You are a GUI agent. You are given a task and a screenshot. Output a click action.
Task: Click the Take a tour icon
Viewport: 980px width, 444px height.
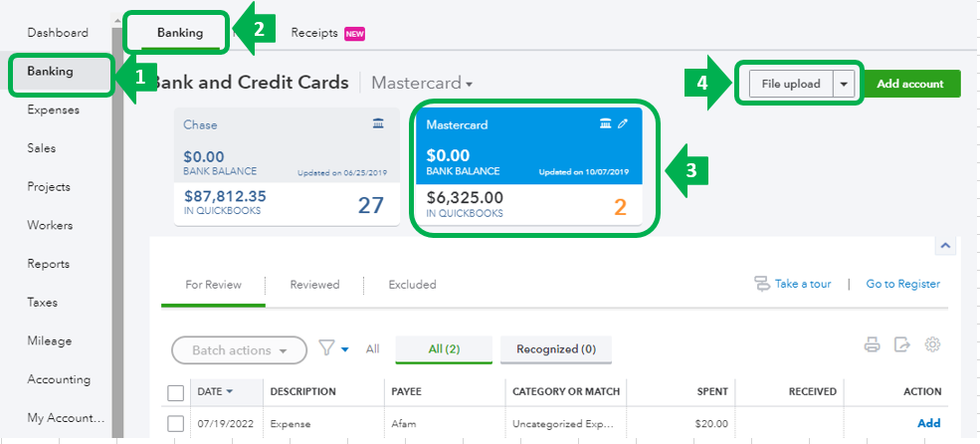pyautogui.click(x=763, y=284)
